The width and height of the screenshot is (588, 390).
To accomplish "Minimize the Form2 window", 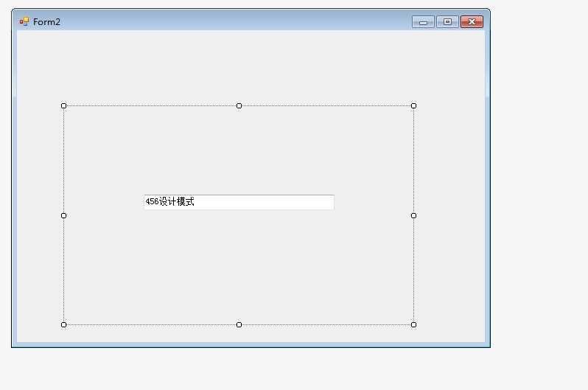I will (x=423, y=22).
